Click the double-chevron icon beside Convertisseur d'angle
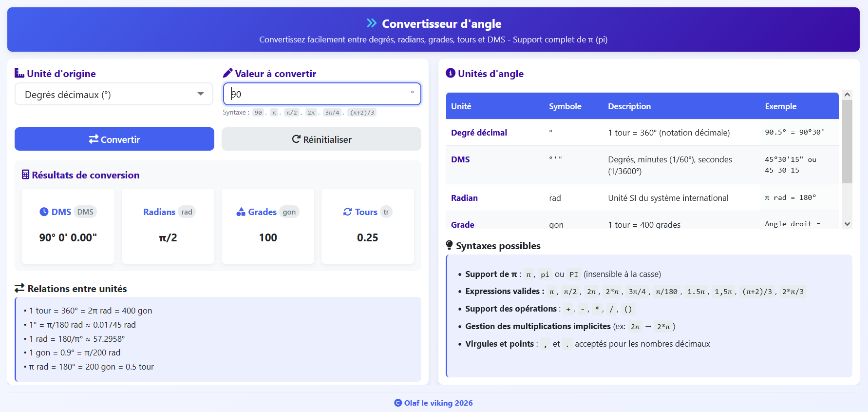The image size is (868, 412). click(371, 23)
